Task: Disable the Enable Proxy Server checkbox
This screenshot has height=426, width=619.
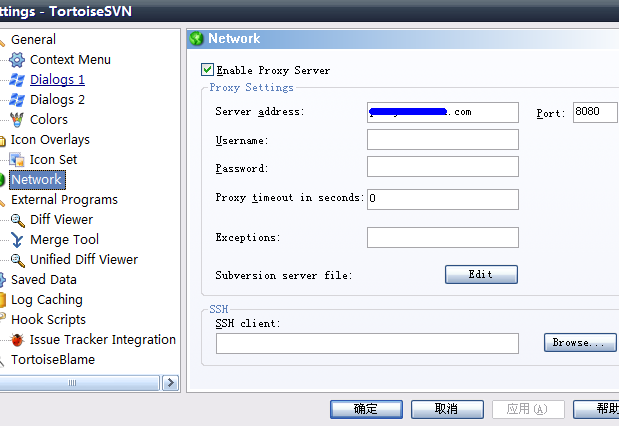Action: pos(207,70)
